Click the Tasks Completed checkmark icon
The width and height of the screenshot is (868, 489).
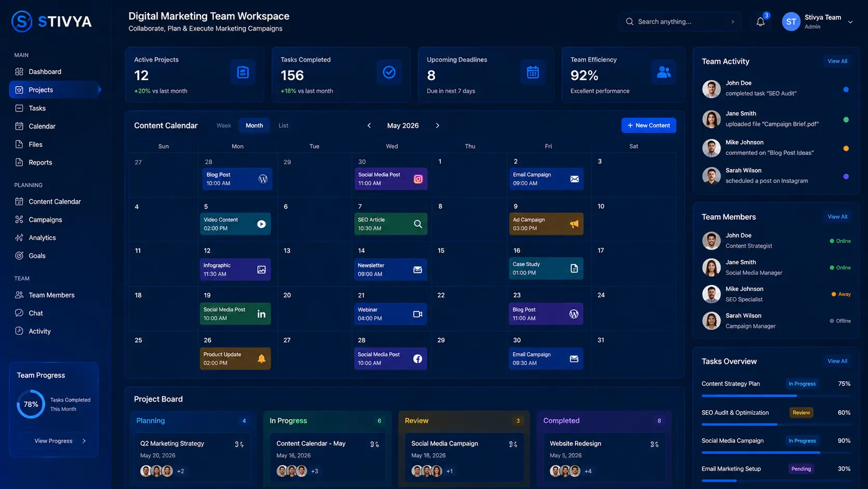389,72
